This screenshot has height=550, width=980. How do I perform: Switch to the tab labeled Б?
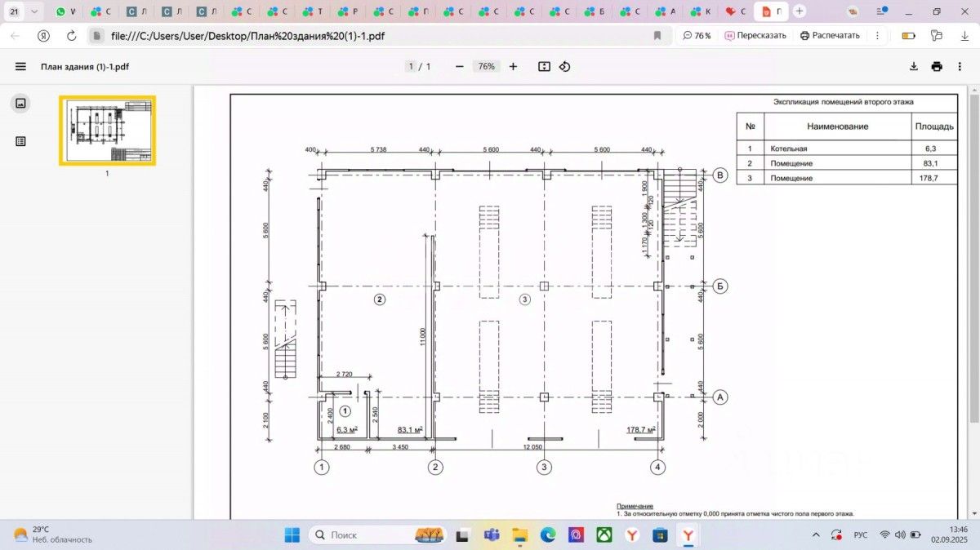(x=595, y=11)
